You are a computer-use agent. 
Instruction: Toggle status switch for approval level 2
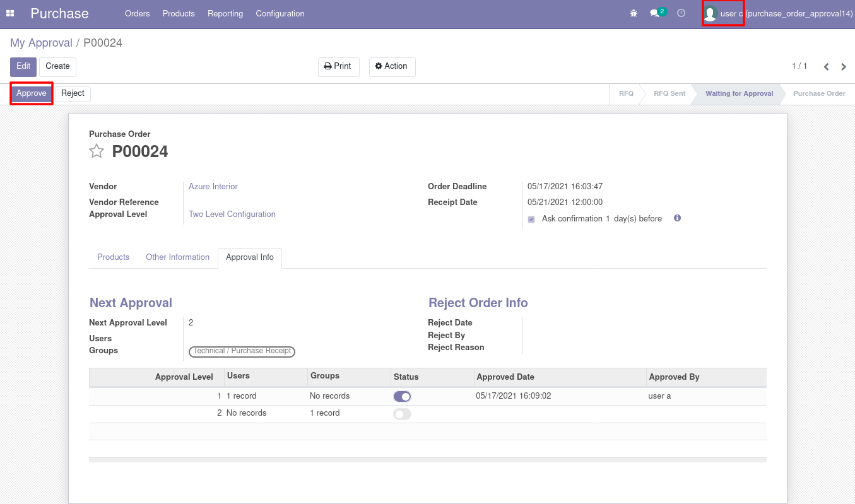pos(402,414)
